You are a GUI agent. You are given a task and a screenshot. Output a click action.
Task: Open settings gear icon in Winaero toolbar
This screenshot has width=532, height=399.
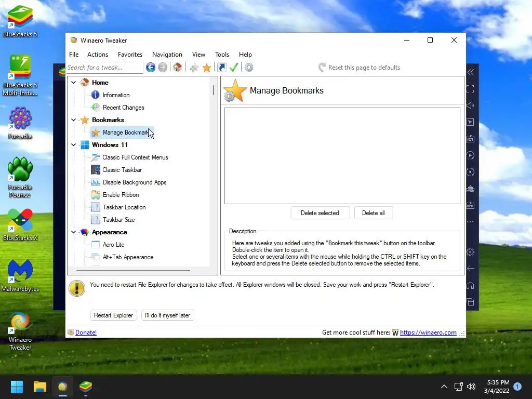(249, 67)
